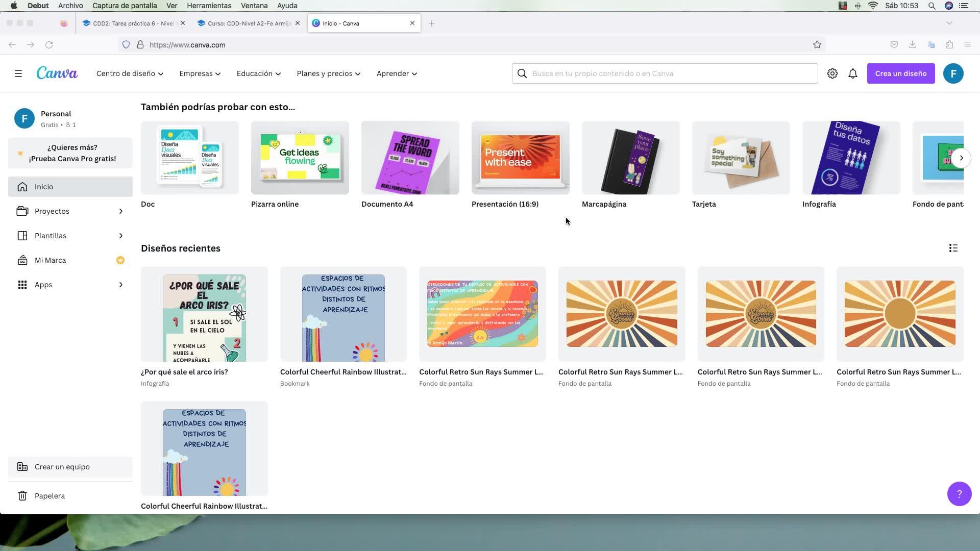The height and width of the screenshot is (551, 980).
Task: Expand Apps sidebar submenu arrow
Action: [121, 285]
